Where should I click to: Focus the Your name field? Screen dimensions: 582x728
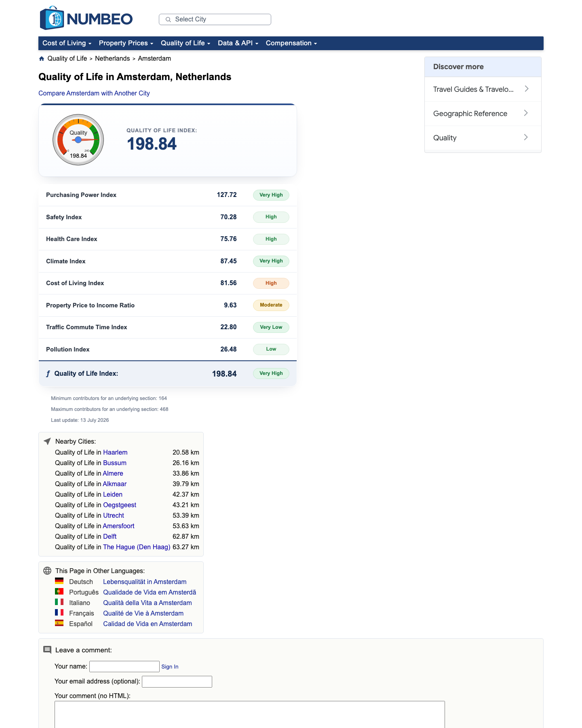click(x=124, y=666)
